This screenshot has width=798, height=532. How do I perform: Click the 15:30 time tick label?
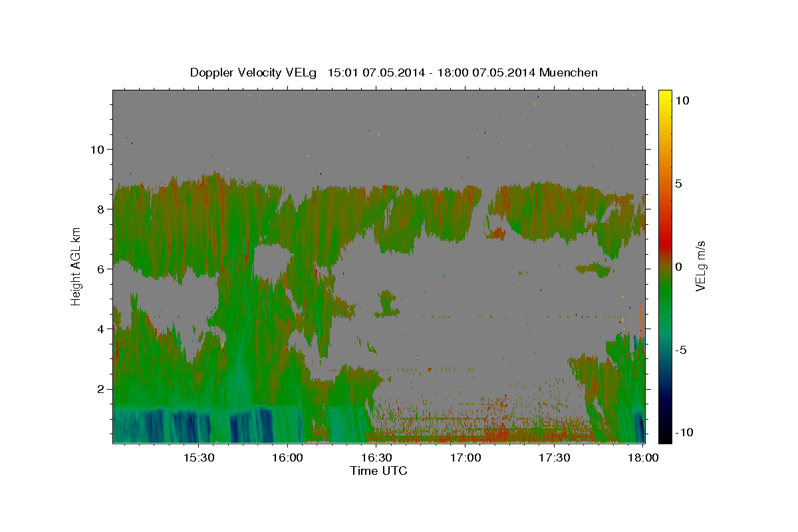tap(198, 458)
